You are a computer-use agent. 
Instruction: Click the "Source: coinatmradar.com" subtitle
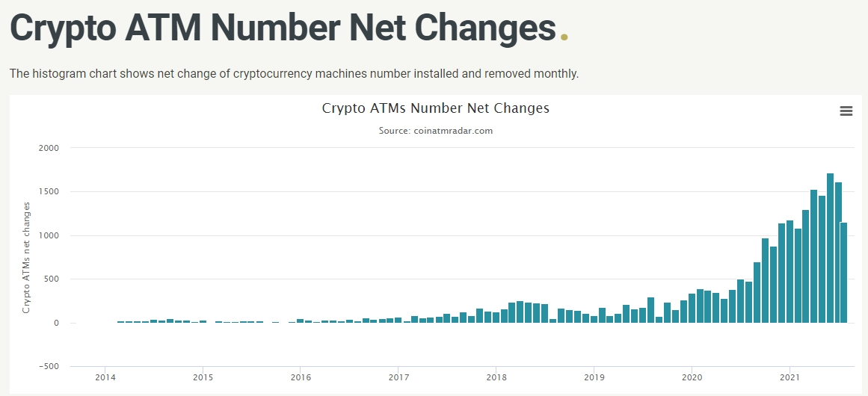click(436, 131)
